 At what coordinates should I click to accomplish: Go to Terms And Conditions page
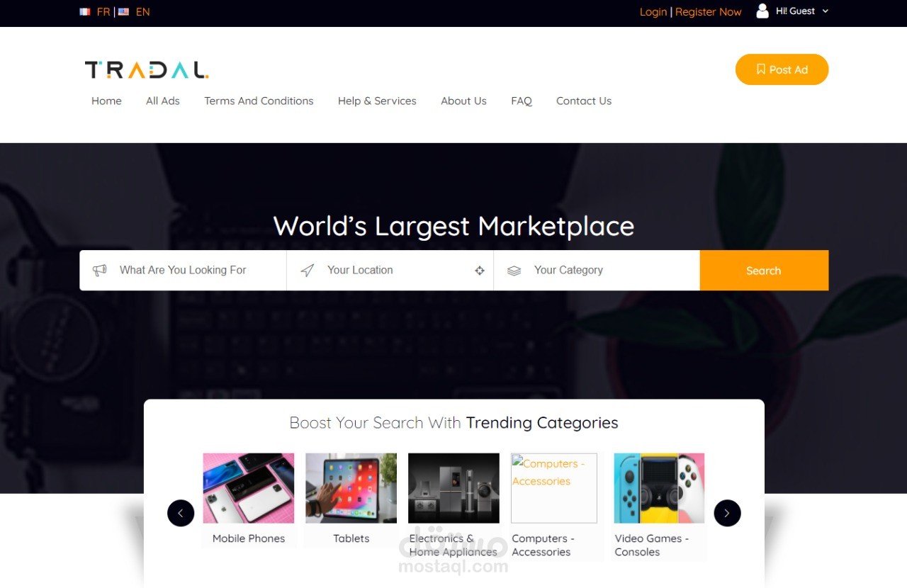(259, 101)
